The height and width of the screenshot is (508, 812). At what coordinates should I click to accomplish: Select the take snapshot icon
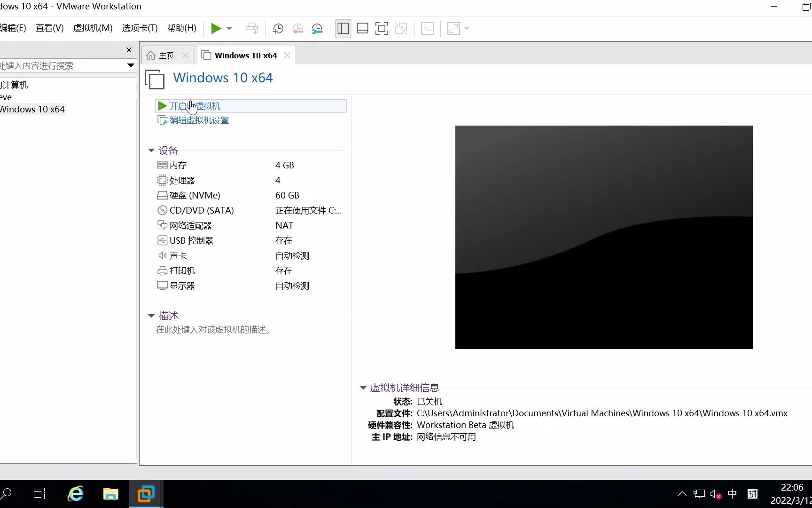click(278, 28)
